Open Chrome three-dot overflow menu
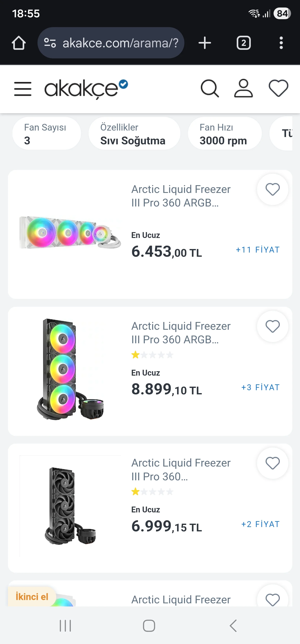Screen dimensions: 300x644 point(281,43)
